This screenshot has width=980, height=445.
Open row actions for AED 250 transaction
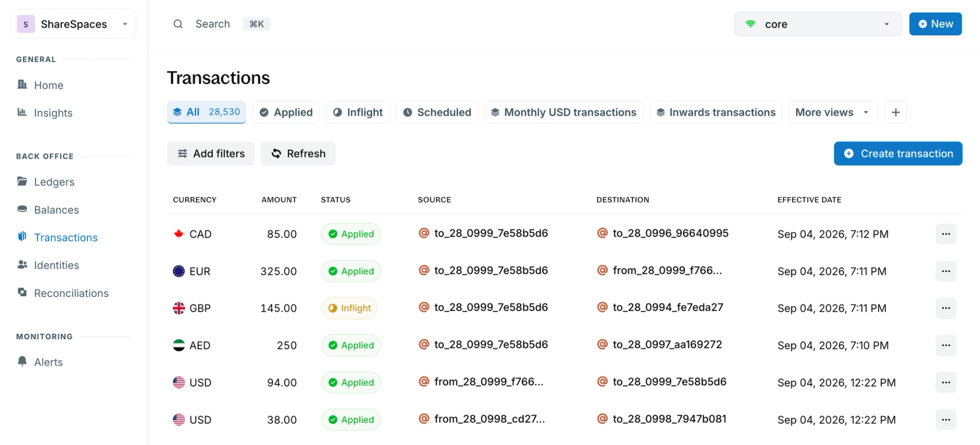(x=946, y=345)
